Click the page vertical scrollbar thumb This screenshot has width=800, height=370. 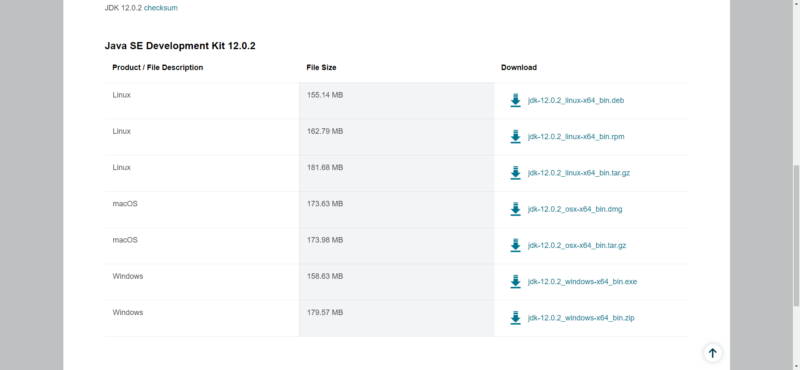point(796,236)
